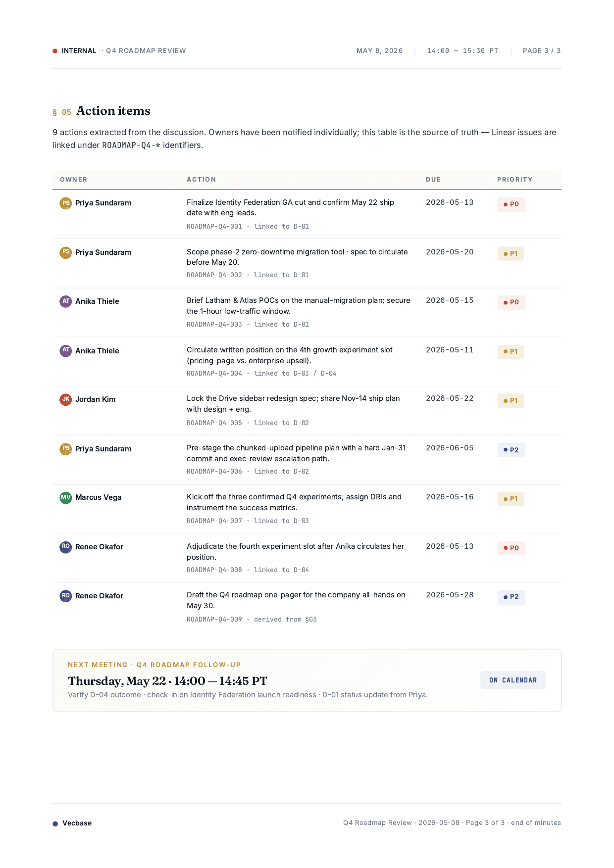This screenshot has width=614, height=868.
Task: Open the ROADMAP-Q4-004 issue identifier
Action: pos(214,374)
